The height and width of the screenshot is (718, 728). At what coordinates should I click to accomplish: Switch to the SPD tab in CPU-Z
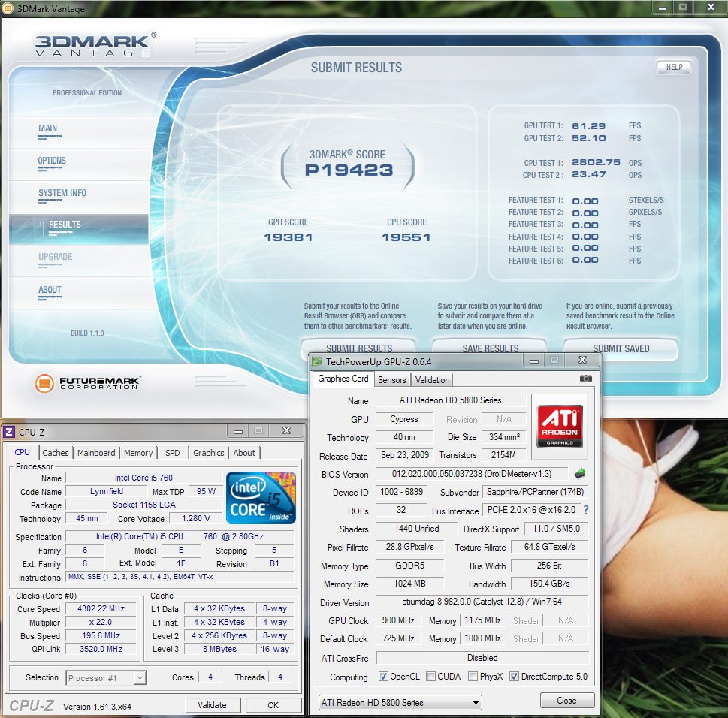[172, 453]
